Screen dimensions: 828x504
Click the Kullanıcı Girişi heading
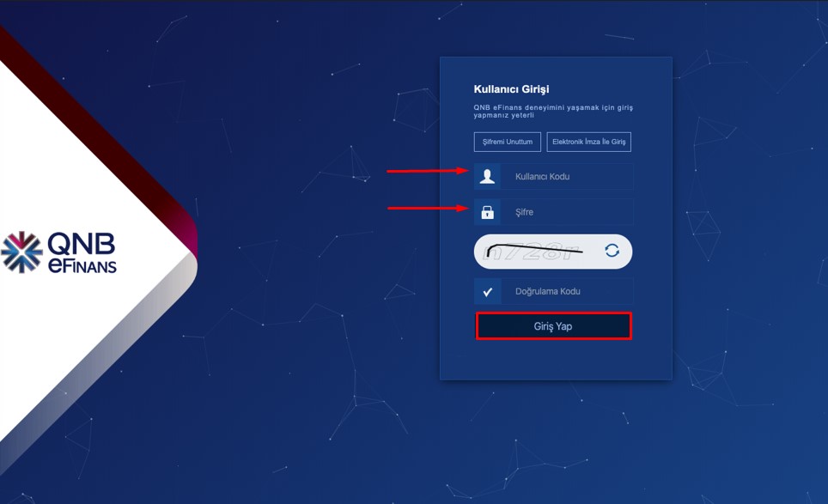click(x=511, y=89)
